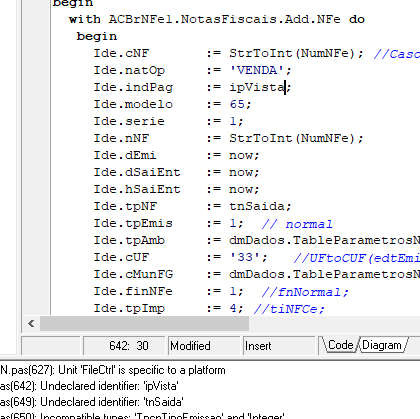Click the code line Ide.nNF := StrToInt(NumNFe)
This screenshot has height=419, width=420.
(228, 138)
